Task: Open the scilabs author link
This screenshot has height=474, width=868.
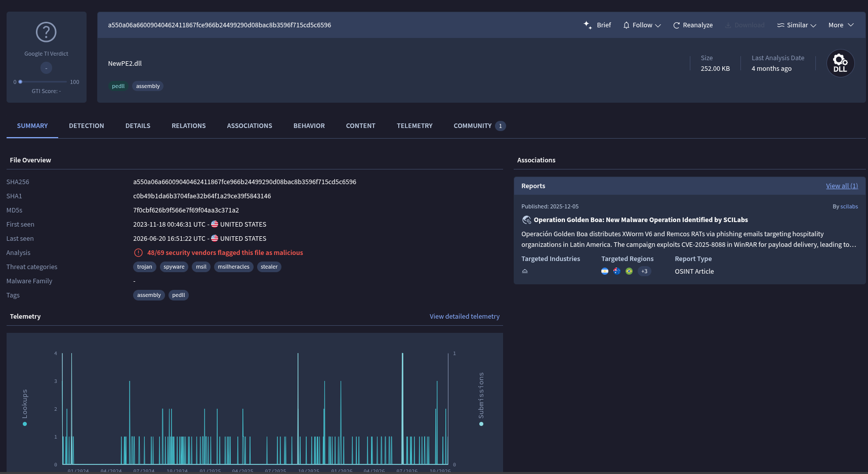Action: coord(849,206)
